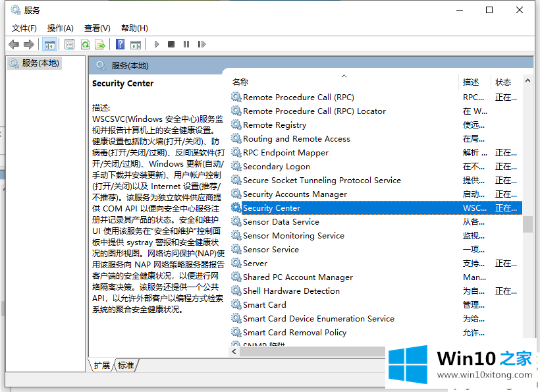The height and width of the screenshot is (392, 540).
Task: Click the horizontal scrollbar left arrow
Action: (x=234, y=351)
